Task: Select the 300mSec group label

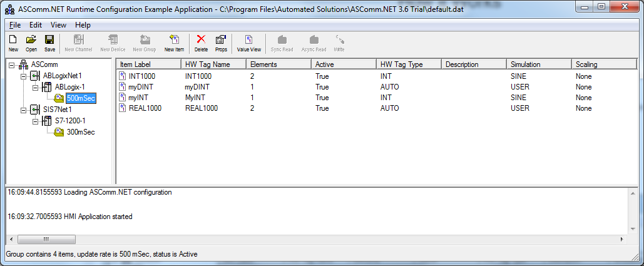Action: [x=81, y=132]
